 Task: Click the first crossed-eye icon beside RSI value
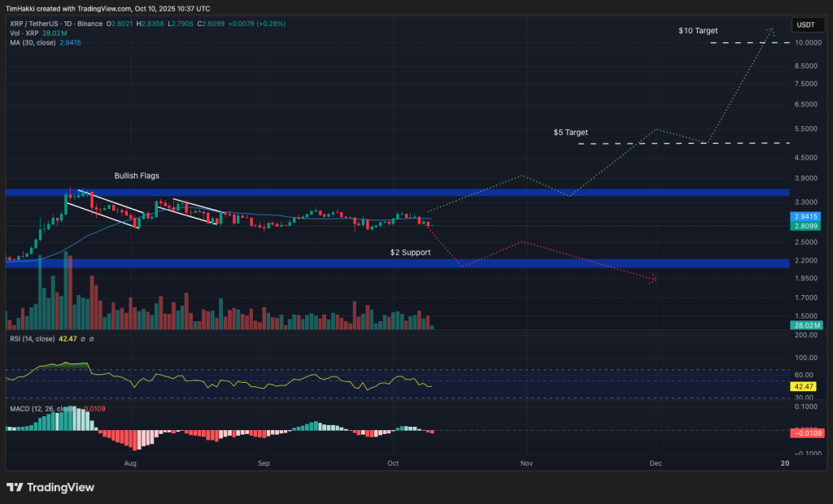point(83,340)
